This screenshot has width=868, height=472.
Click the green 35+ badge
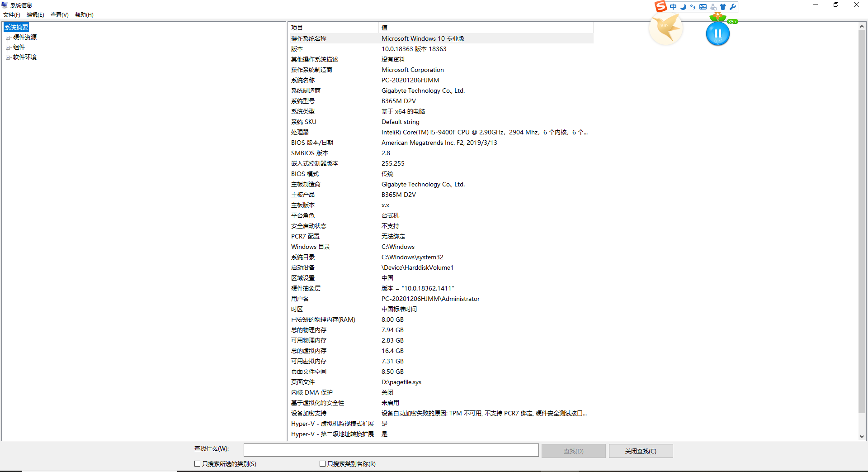732,21
